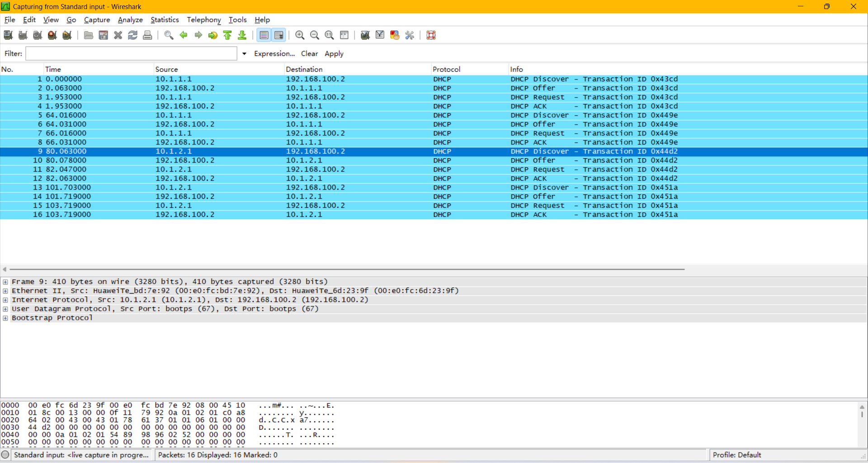Sort by the No. column header
868x463 pixels.
(22, 69)
